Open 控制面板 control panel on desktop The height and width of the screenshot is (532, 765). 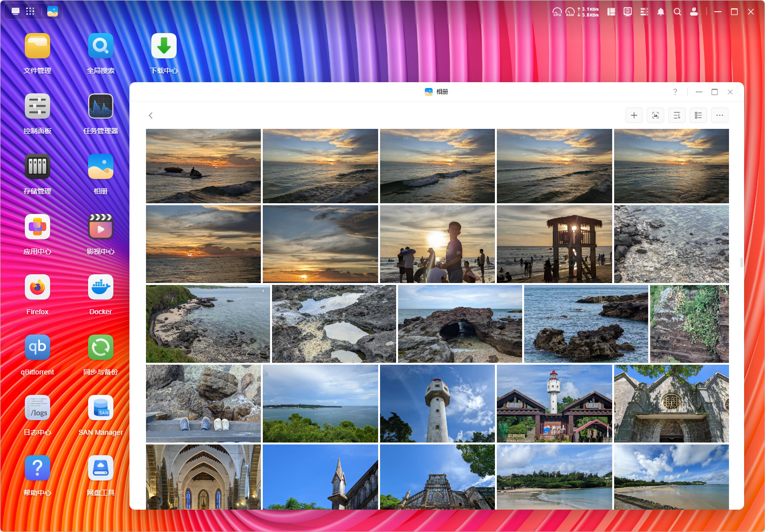pos(37,106)
